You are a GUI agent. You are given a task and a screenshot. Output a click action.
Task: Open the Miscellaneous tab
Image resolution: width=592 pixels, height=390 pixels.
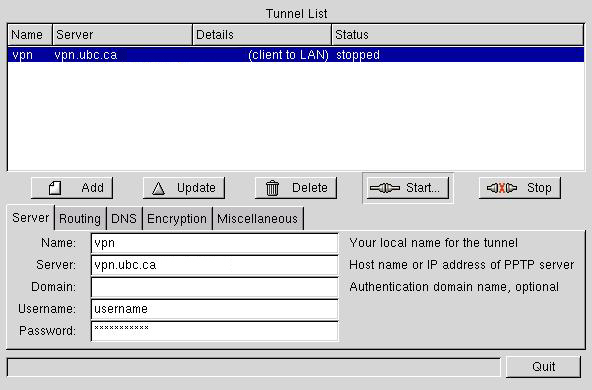tap(257, 219)
